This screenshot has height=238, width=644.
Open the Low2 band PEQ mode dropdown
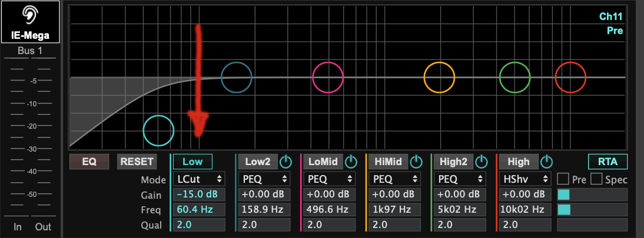[264, 179]
